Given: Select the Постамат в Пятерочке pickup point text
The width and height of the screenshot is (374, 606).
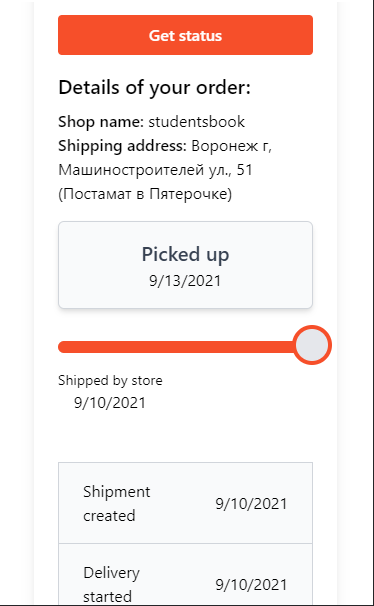Looking at the screenshot, I should (145, 194).
